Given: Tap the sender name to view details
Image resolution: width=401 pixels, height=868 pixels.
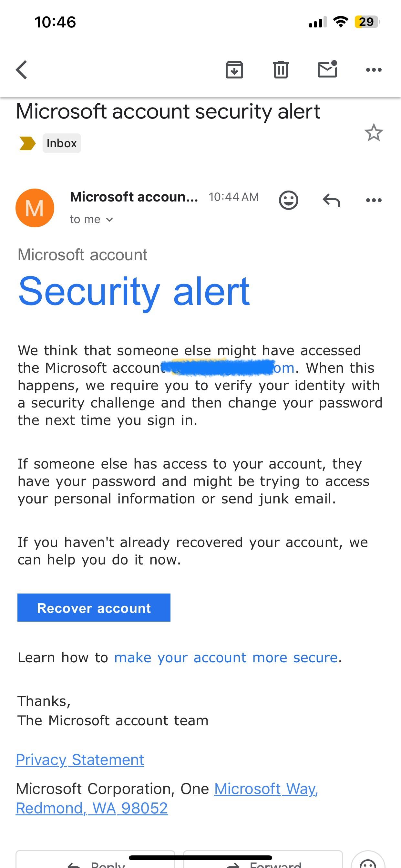Looking at the screenshot, I should tap(134, 197).
